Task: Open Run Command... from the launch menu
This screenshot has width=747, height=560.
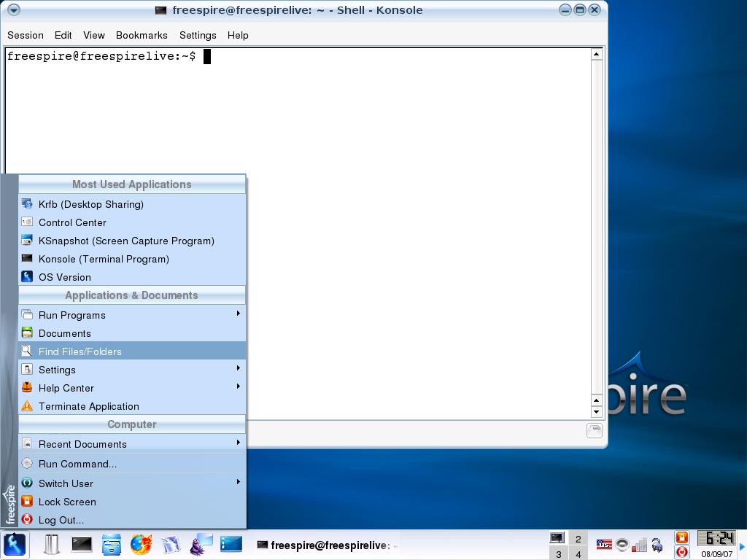Action: pos(132,463)
